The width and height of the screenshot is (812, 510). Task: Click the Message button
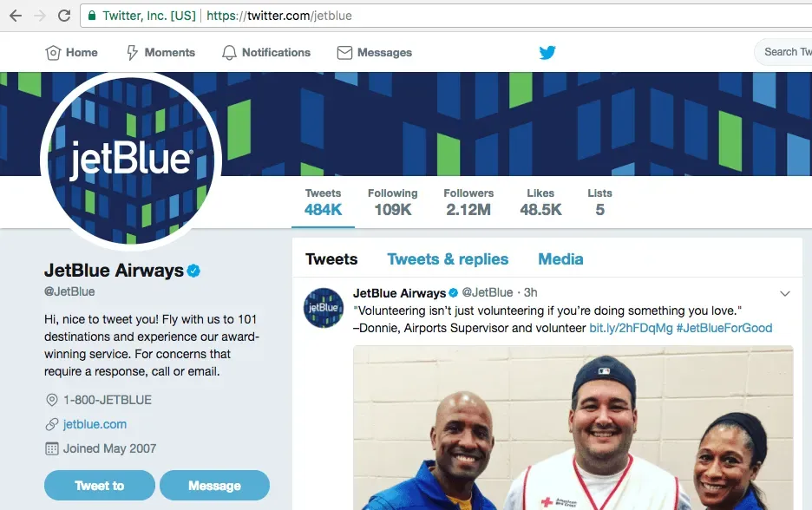pyautogui.click(x=214, y=485)
